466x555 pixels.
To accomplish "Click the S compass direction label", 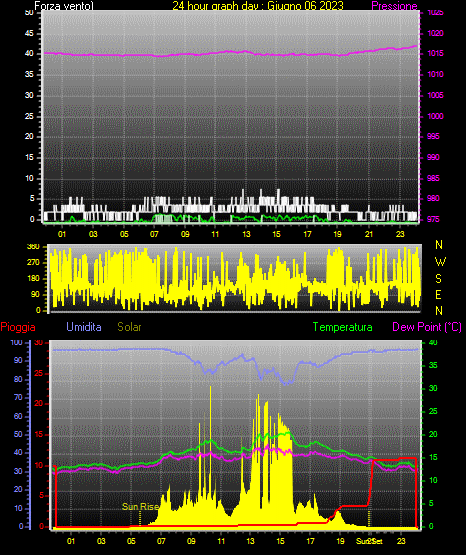I will [x=438, y=279].
